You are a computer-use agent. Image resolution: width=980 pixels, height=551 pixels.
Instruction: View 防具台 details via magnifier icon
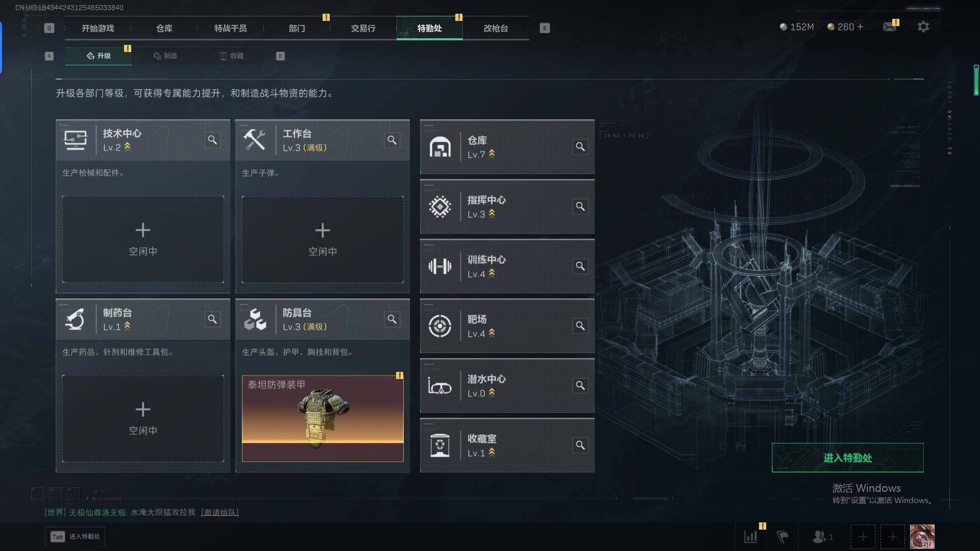pos(392,319)
